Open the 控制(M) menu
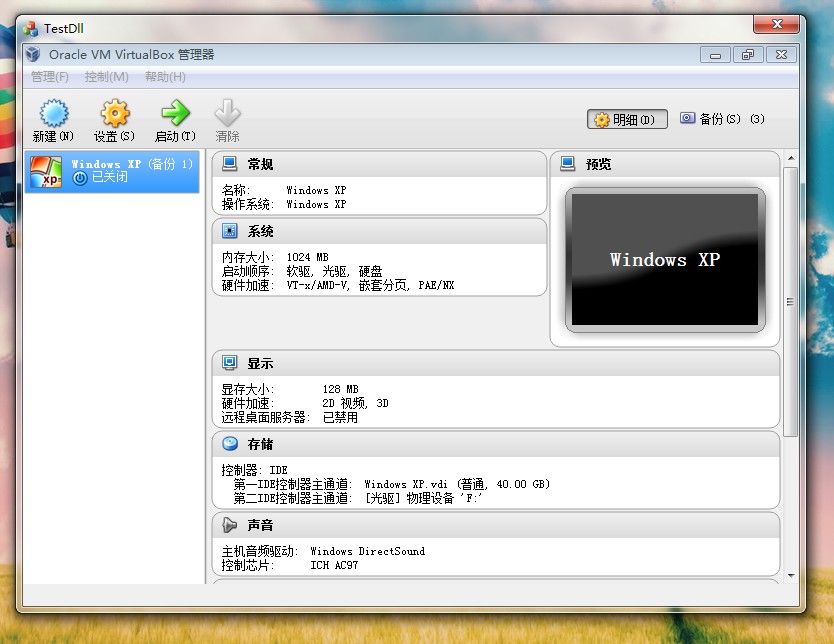Image resolution: width=834 pixels, height=644 pixels. (106, 77)
